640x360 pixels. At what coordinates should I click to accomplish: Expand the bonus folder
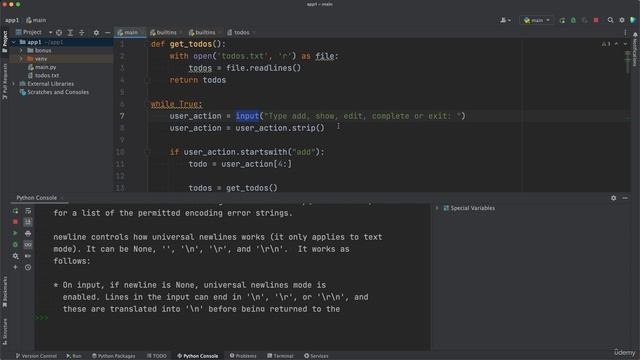pyautogui.click(x=21, y=50)
